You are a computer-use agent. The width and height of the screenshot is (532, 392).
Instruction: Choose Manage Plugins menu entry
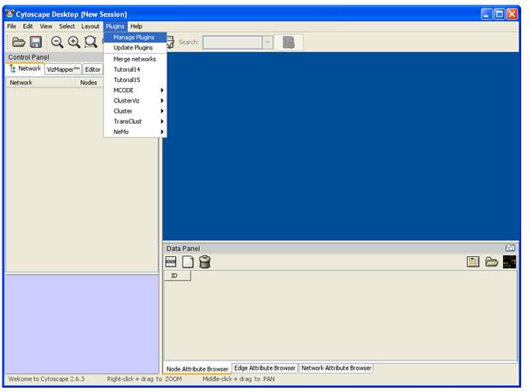pos(135,37)
